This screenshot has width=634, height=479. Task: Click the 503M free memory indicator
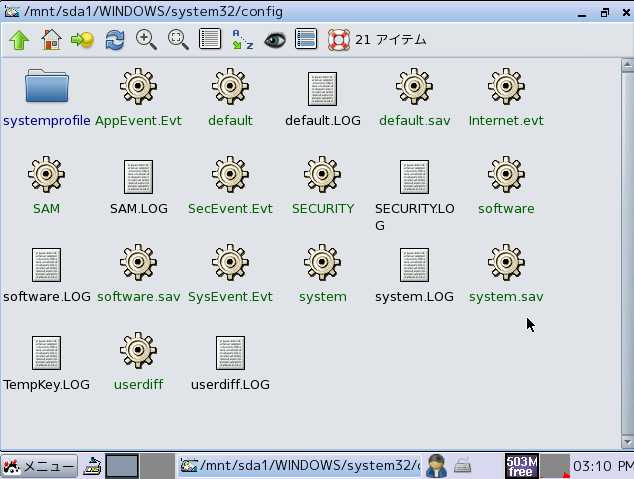(x=521, y=466)
